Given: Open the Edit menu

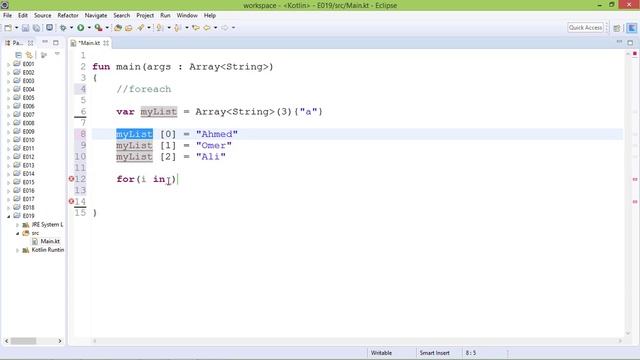Looking at the screenshot, I should [23, 15].
